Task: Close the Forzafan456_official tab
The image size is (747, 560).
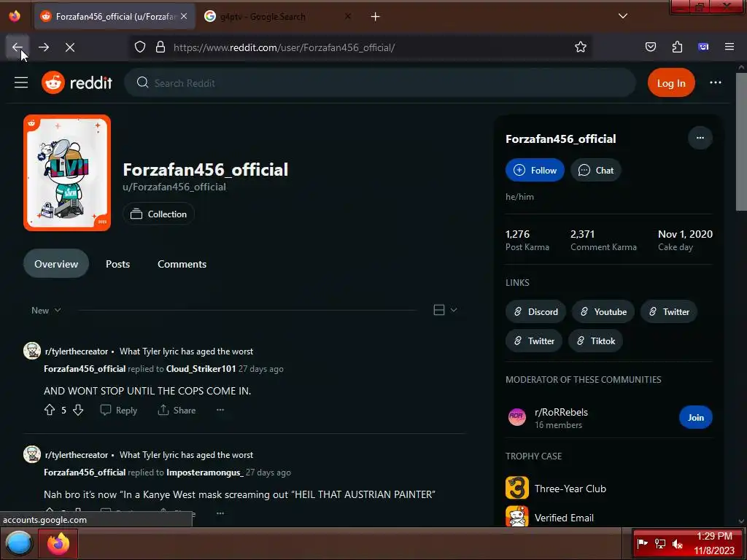Action: (x=184, y=16)
